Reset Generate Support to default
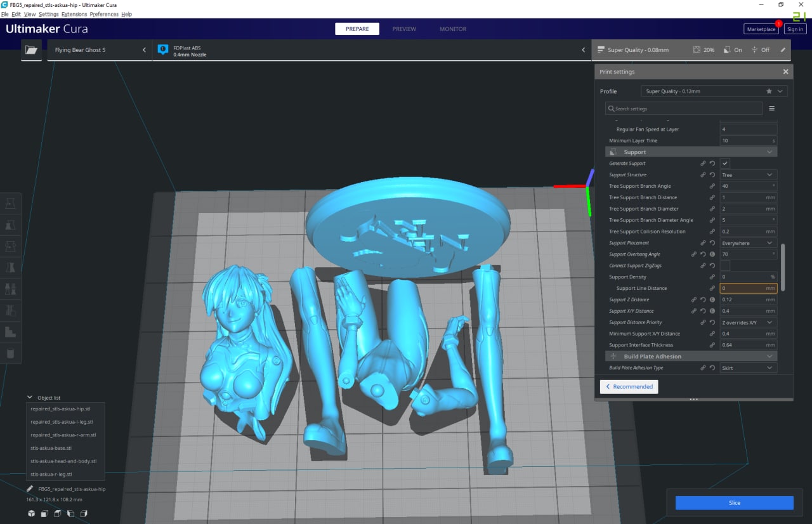 tap(712, 164)
